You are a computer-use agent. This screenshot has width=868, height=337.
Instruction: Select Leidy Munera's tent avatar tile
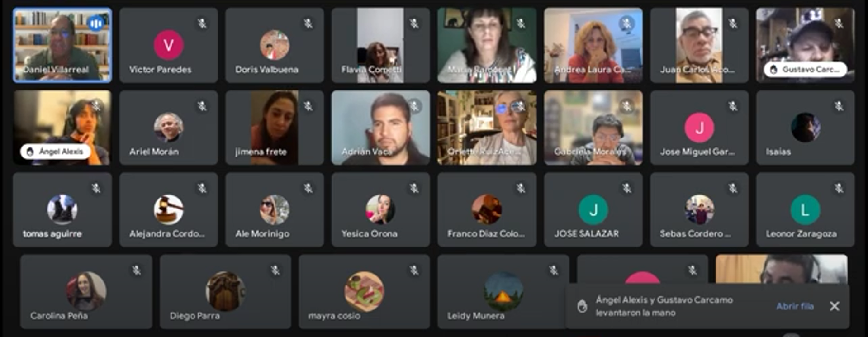tap(503, 292)
